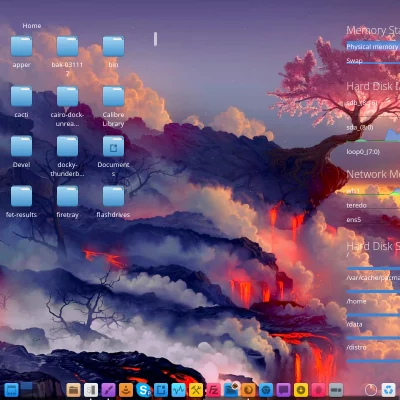Open the Calibre Library folder
The width and height of the screenshot is (400, 400).
pyautogui.click(x=113, y=97)
